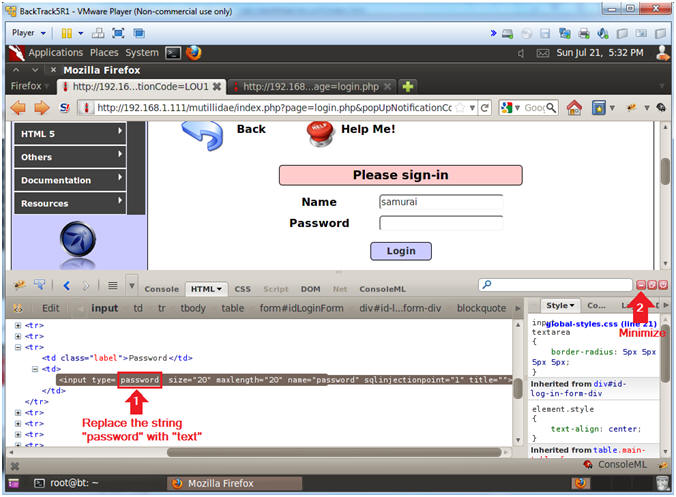Image resolution: width=676 pixels, height=497 pixels.
Task: Click the VMware unity mode icon
Action: [x=138, y=33]
